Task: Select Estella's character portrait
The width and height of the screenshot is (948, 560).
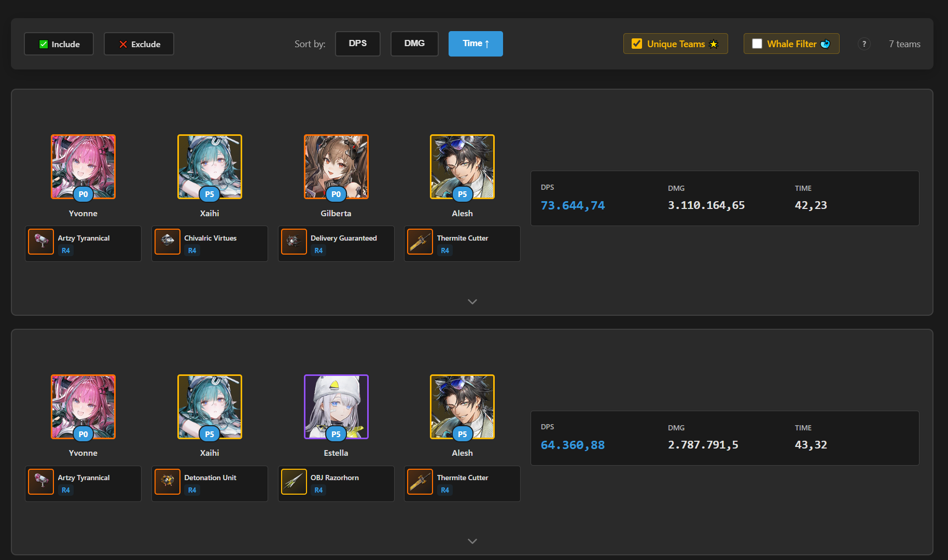Action: point(336,407)
